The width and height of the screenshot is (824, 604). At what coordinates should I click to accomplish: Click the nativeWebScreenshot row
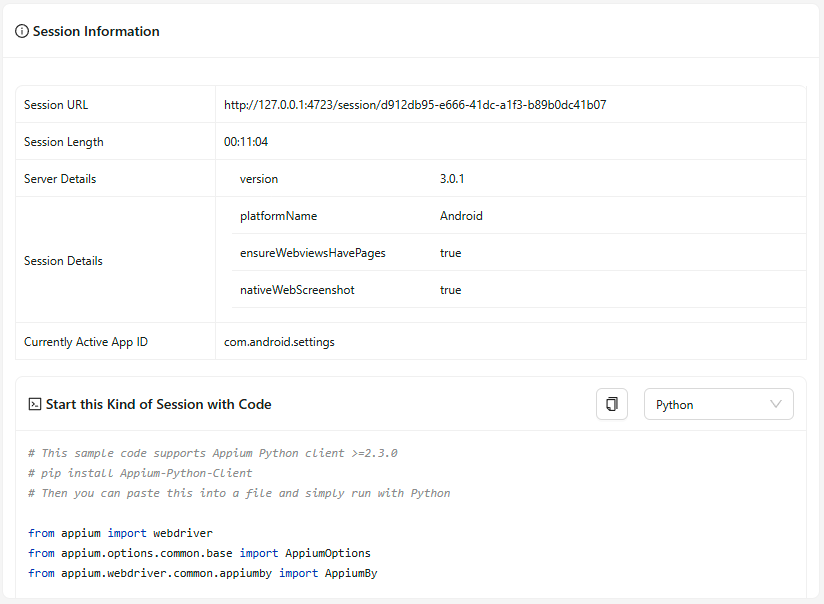click(296, 289)
